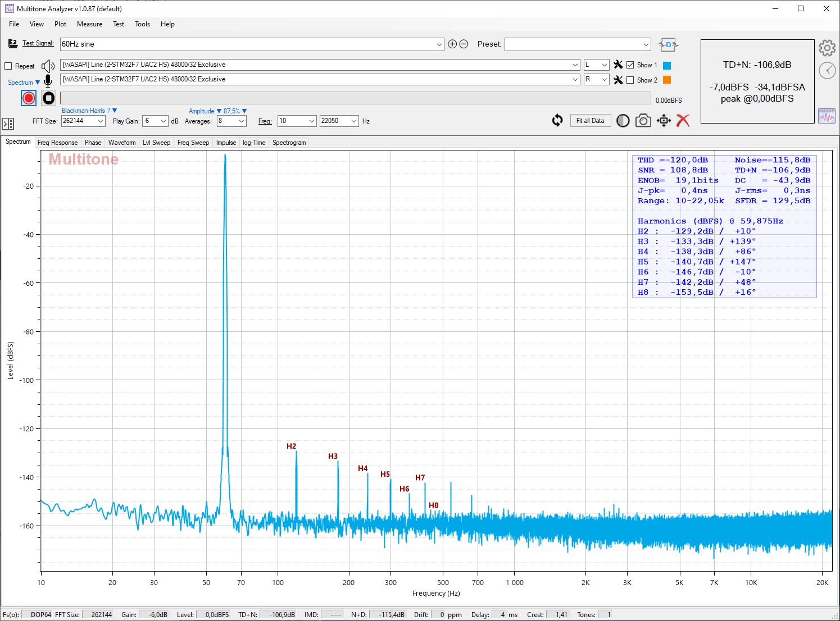Viewport: 840px width, 621px height.
Task: Click the TD+N summary display panel
Action: (757, 81)
